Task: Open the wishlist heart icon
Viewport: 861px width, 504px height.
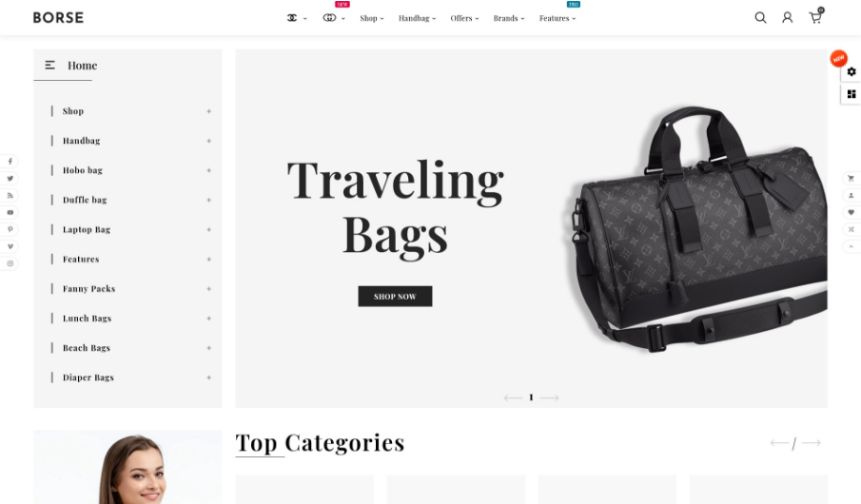Action: pos(851,212)
